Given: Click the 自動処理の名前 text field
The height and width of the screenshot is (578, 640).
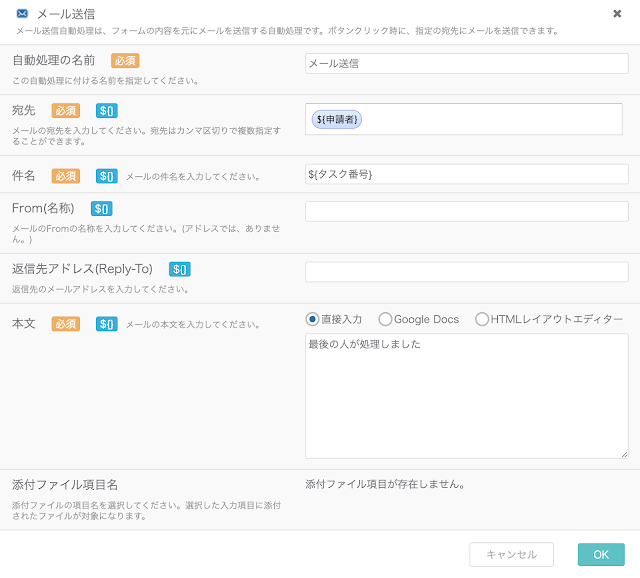Looking at the screenshot, I should [466, 63].
